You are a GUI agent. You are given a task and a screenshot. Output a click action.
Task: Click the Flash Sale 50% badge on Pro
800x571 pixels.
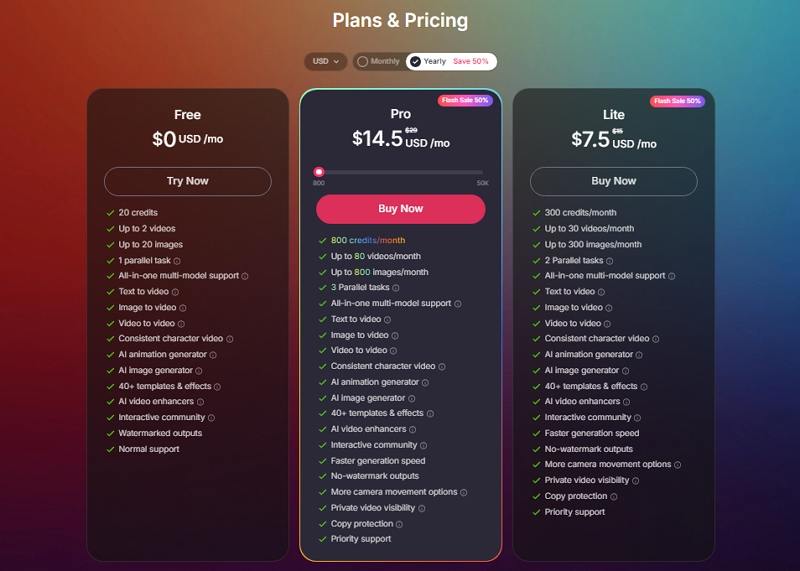pos(465,100)
